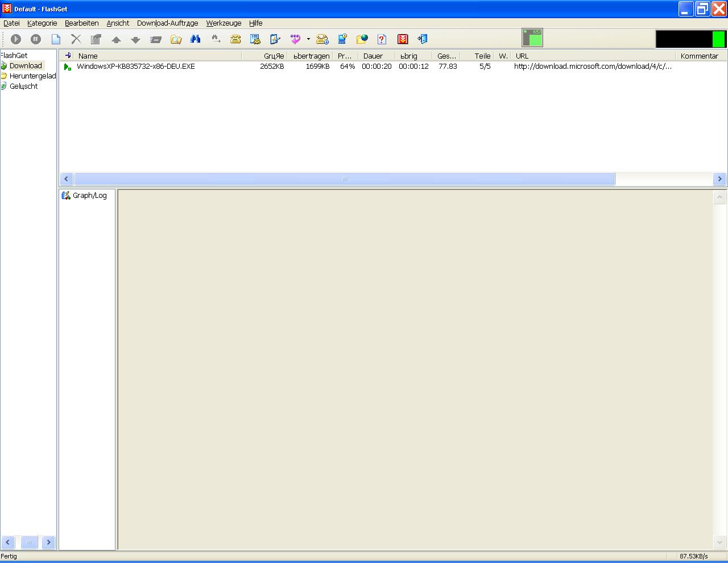Open job properties toolbar icon
Viewport: 728px width, 563px height.
(x=96, y=39)
